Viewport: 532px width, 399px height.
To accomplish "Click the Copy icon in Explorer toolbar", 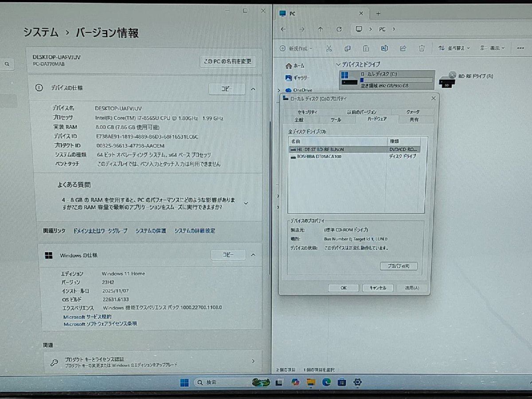I will 348,48.
